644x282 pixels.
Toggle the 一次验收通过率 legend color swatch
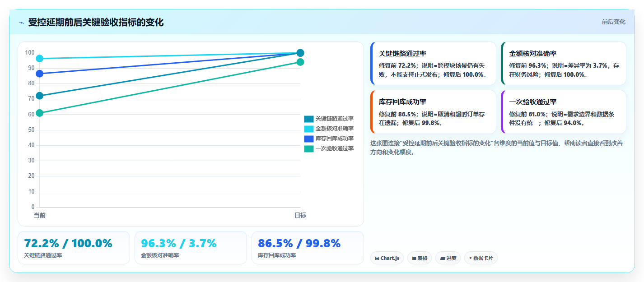[x=309, y=148]
